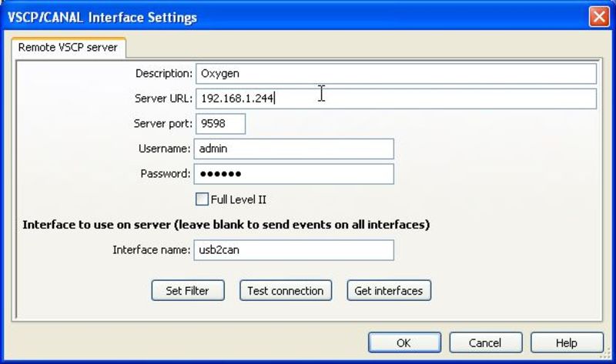The height and width of the screenshot is (364, 616).
Task: Confirm settings with the OK button
Action: (x=404, y=342)
